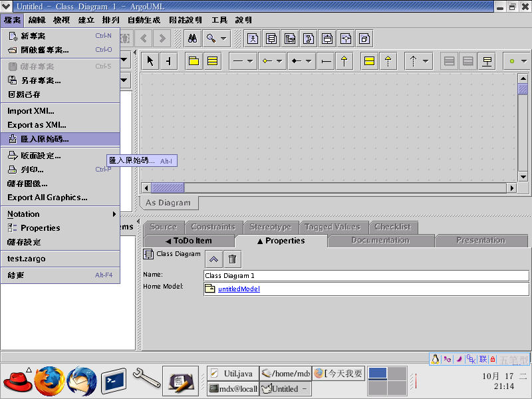Viewport: 532px width, 399px height.
Task: Expand the green circle shape dropdown
Action: [x=524, y=61]
